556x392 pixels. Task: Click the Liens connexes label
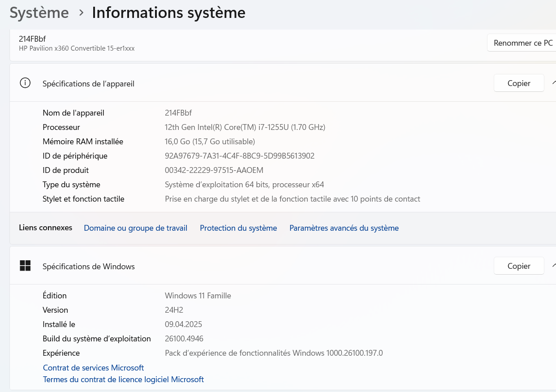pos(45,228)
